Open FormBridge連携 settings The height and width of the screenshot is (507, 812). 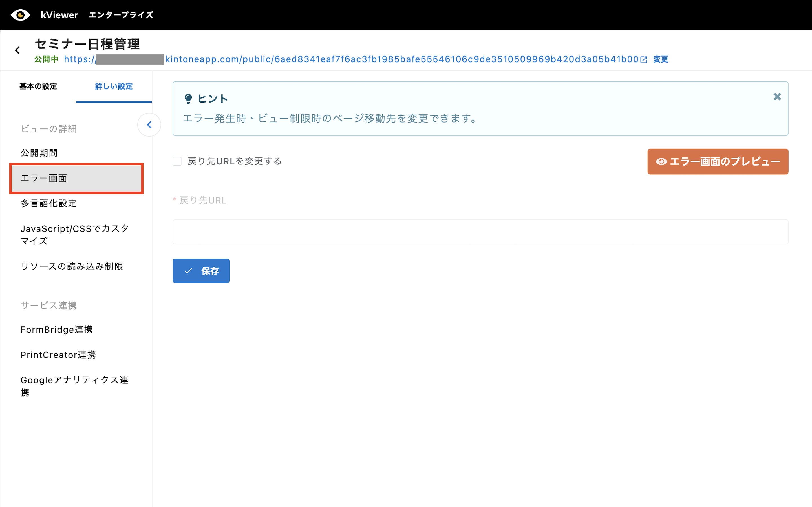pos(56,330)
